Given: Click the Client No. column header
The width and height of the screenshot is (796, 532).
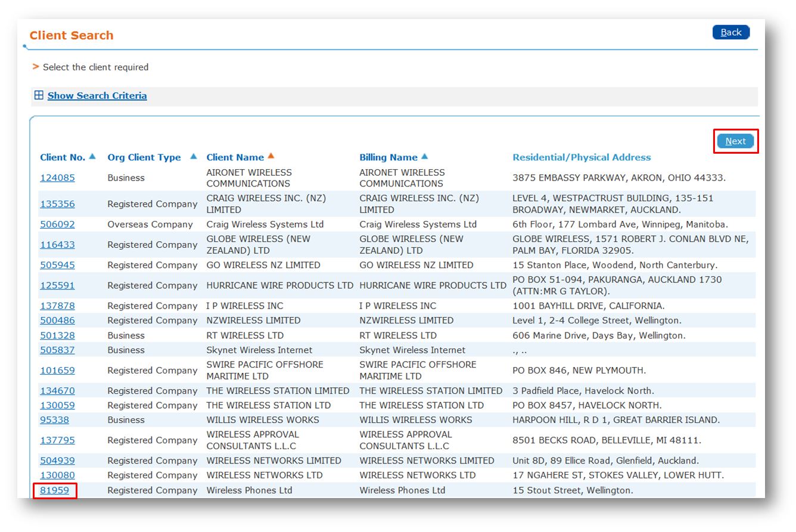Looking at the screenshot, I should (x=63, y=157).
